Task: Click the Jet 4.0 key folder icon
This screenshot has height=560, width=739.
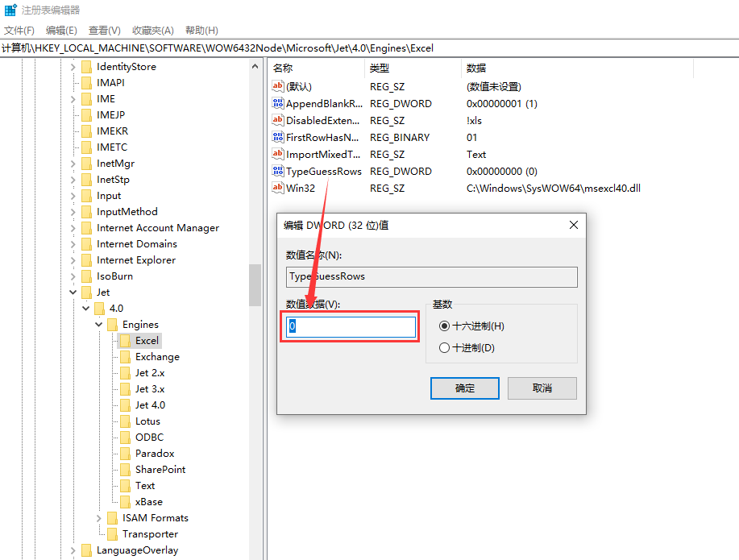Action: tap(126, 405)
